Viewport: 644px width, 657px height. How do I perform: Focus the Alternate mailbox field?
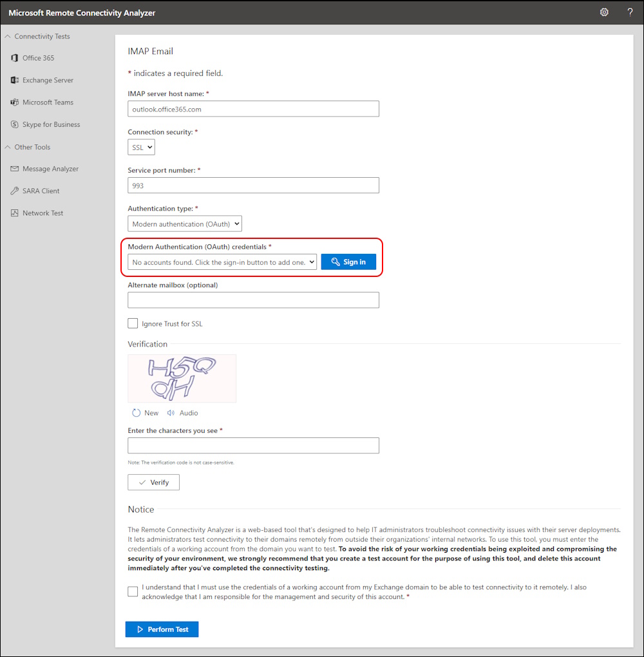254,300
